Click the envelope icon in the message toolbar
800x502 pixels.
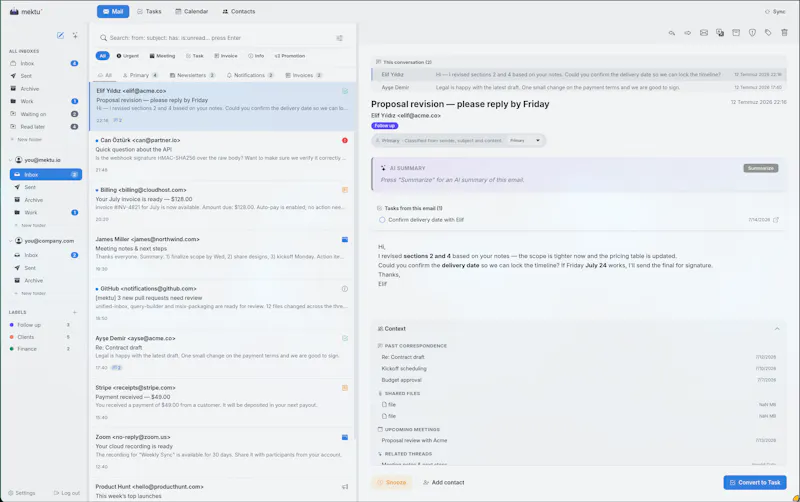[704, 33]
